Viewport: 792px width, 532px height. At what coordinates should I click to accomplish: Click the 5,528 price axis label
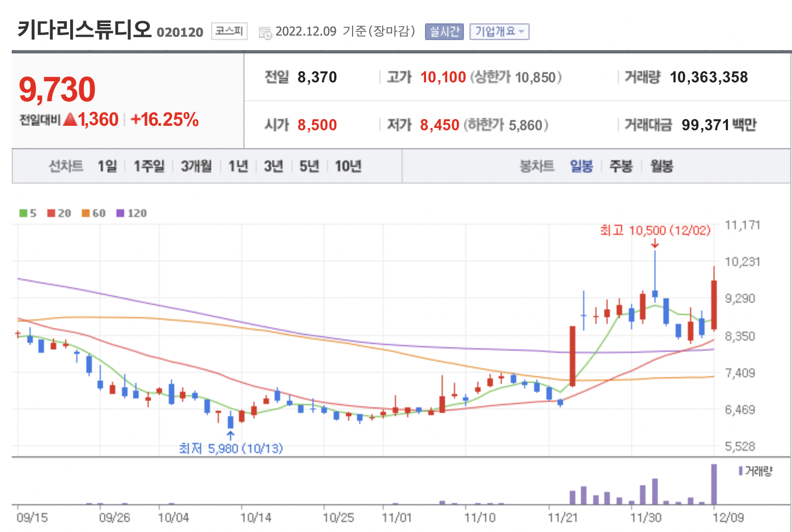point(740,446)
